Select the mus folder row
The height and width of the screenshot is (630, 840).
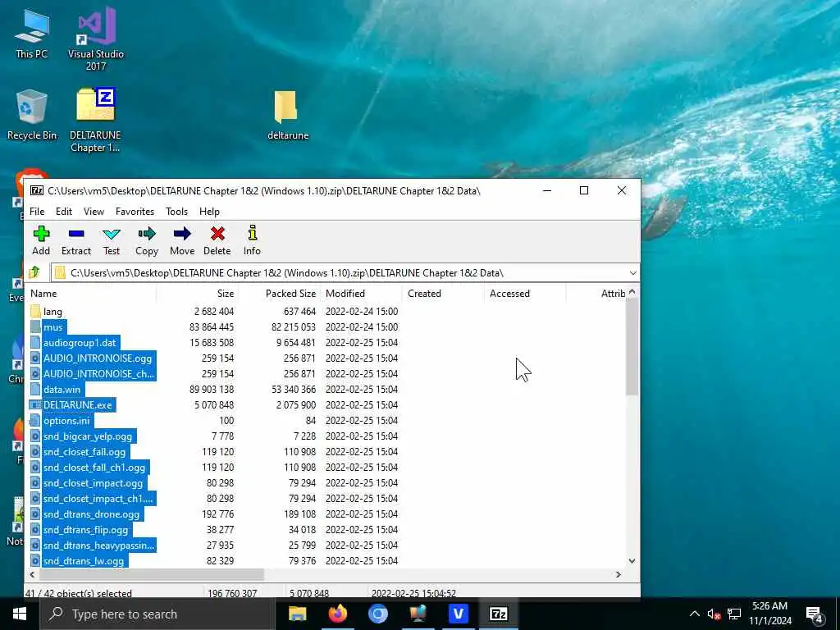click(x=53, y=327)
